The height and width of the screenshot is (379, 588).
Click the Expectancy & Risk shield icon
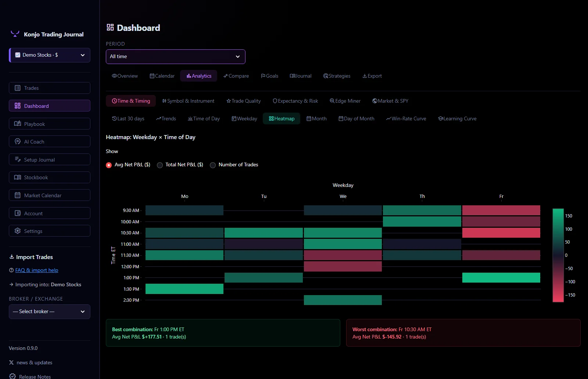(x=275, y=101)
